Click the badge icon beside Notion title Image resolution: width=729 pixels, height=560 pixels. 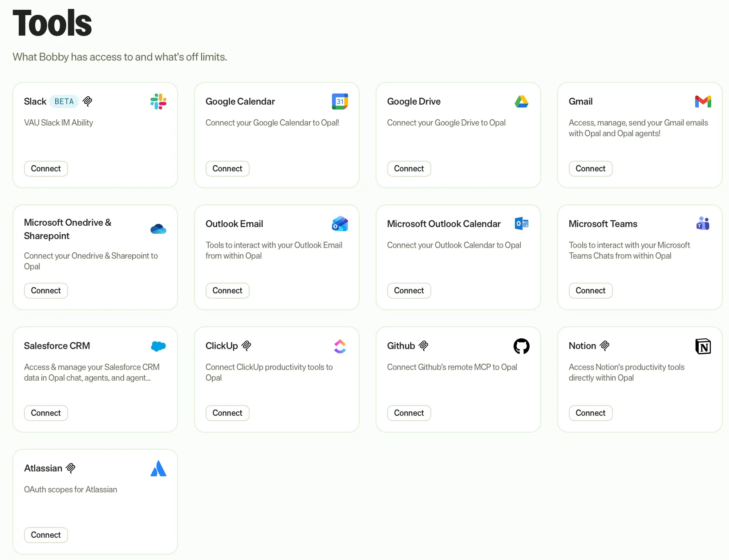click(605, 346)
